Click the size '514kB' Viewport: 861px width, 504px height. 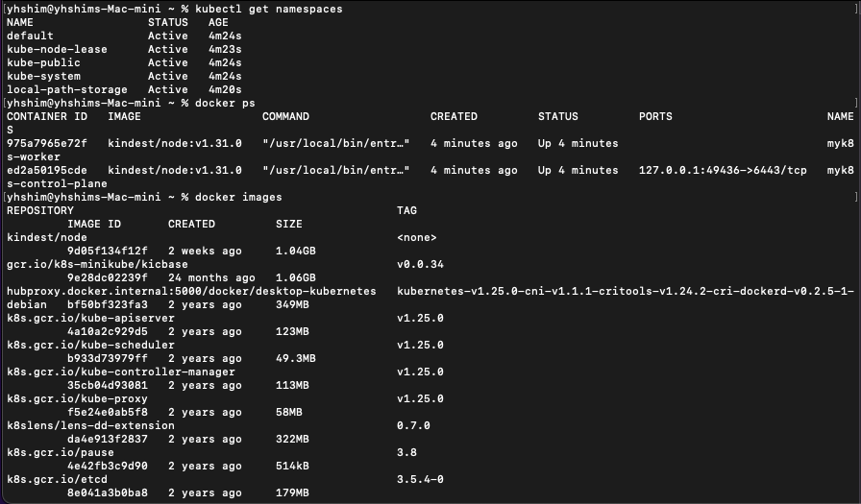(292, 466)
